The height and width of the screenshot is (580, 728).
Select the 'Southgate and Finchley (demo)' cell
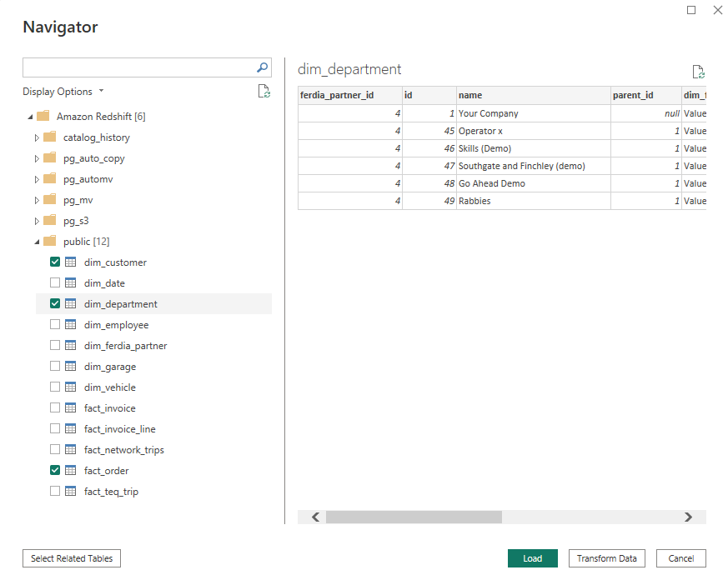(x=534, y=166)
